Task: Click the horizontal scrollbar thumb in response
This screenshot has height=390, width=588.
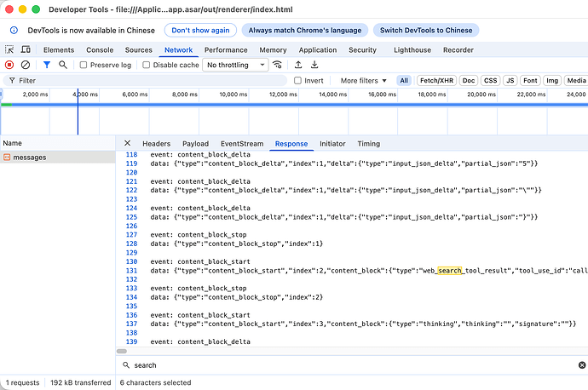Action: [122, 351]
